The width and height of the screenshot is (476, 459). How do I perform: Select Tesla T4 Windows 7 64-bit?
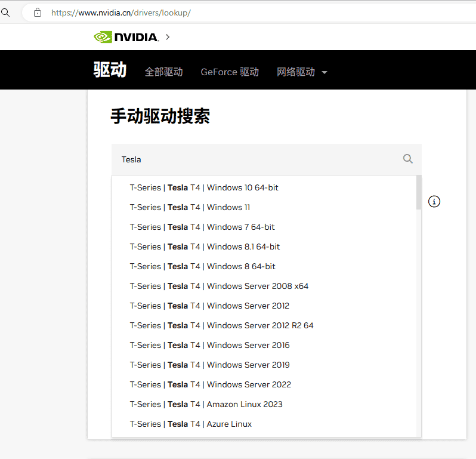coord(202,227)
